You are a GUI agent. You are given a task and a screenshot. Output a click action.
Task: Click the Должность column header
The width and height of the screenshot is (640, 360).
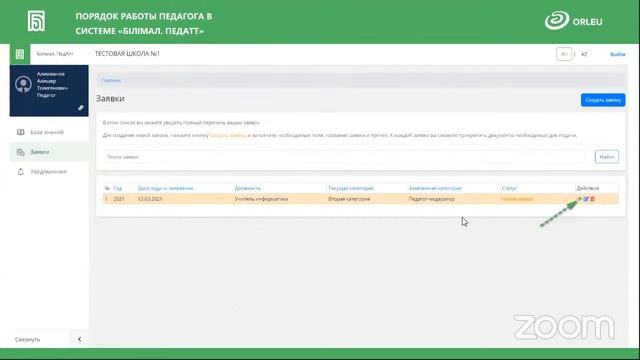click(x=247, y=188)
